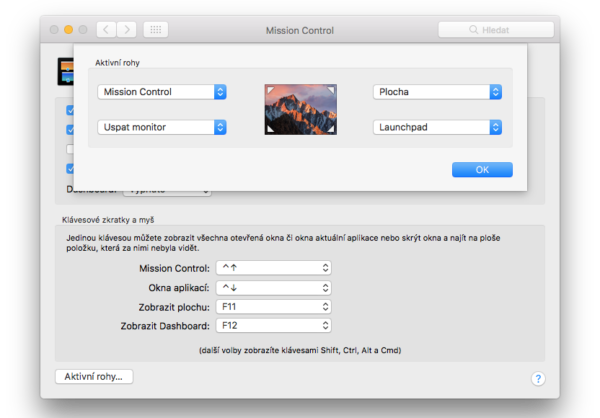Expand the Launchpad corner dropdown
This screenshot has width=600, height=418.
click(x=438, y=127)
